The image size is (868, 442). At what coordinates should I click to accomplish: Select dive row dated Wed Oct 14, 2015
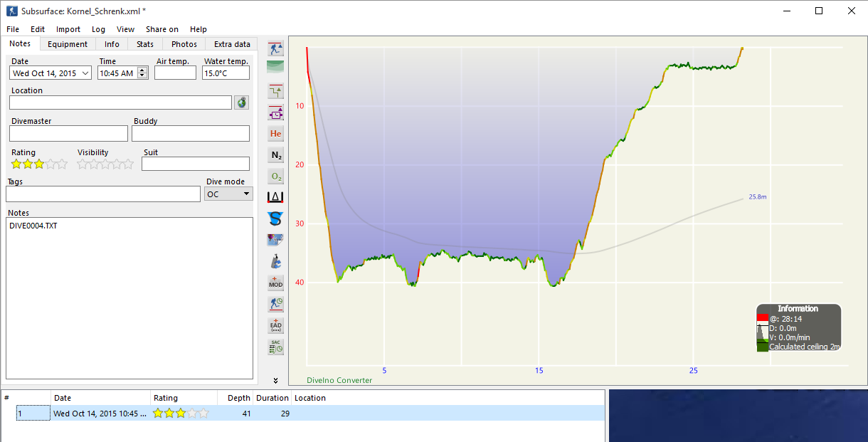click(303, 413)
